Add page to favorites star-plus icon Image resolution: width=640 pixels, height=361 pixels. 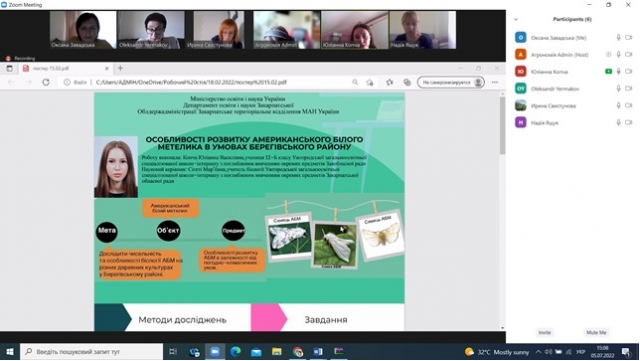(370, 82)
